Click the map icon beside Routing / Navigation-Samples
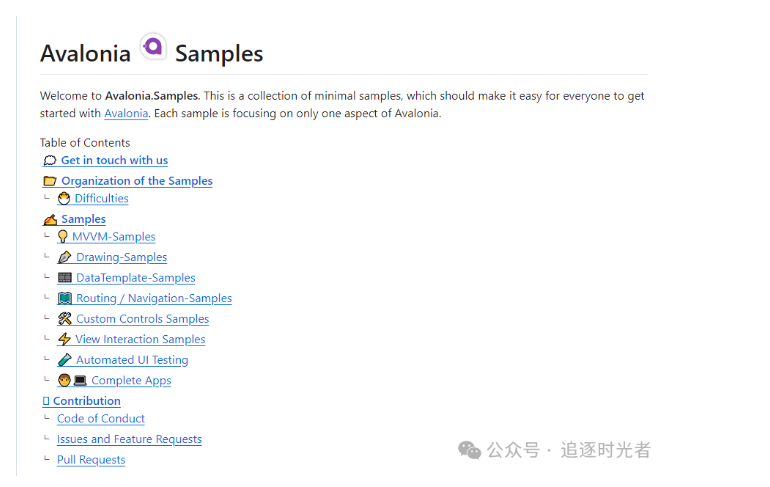 coord(65,298)
